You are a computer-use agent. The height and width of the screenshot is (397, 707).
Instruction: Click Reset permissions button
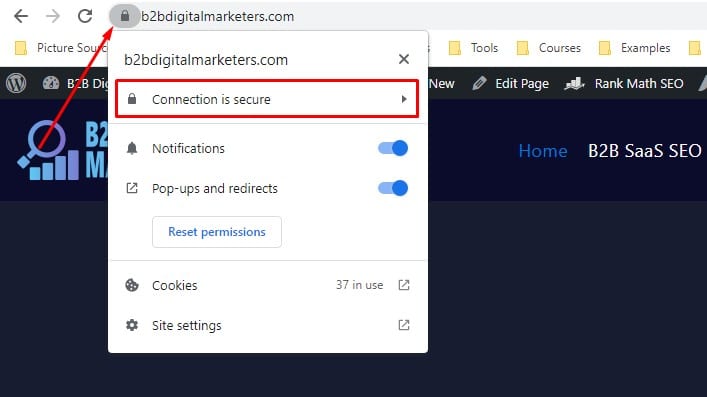point(217,232)
